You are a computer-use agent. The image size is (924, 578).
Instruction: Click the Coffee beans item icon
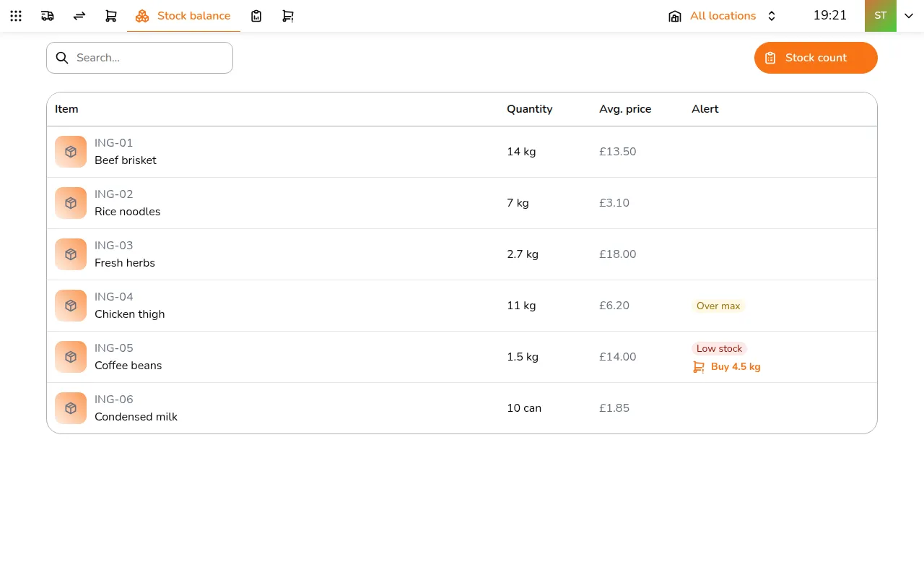71,357
